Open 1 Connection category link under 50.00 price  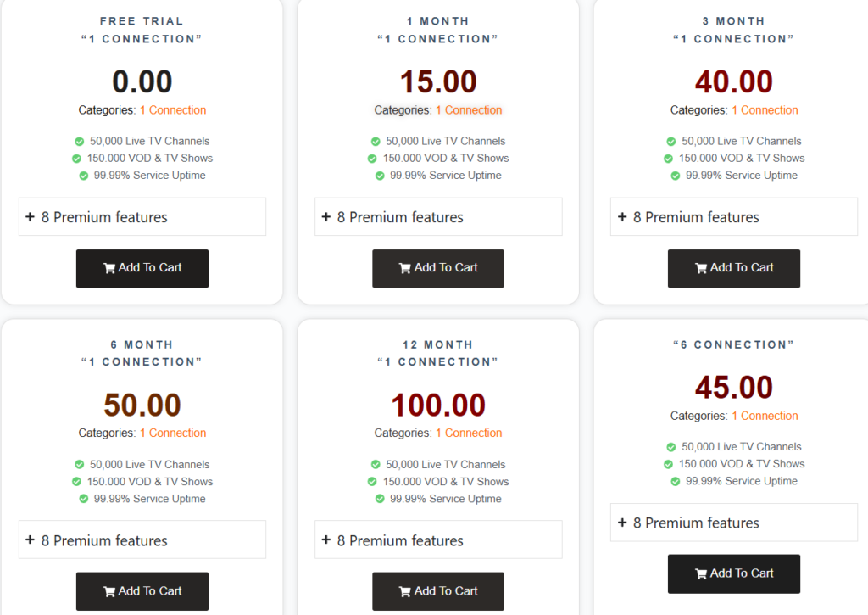173,433
